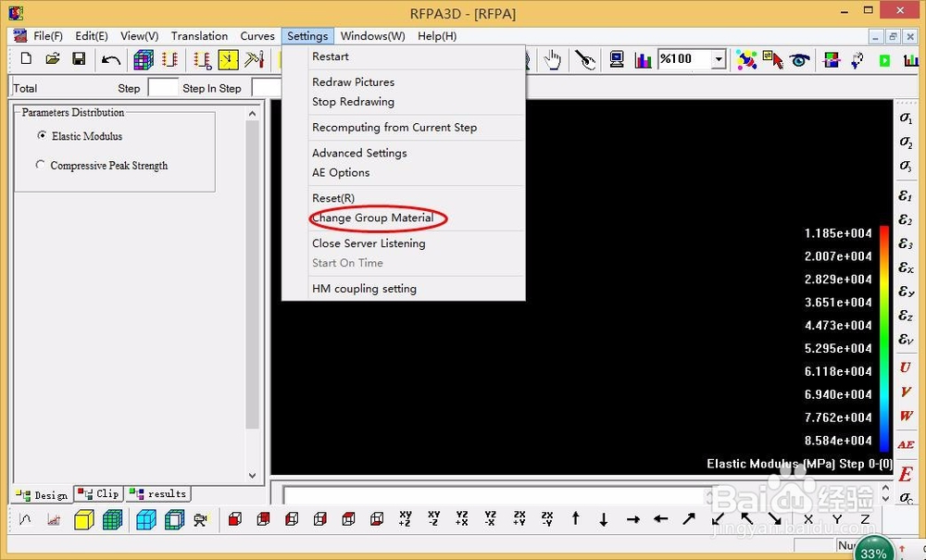The width and height of the screenshot is (926, 560).
Task: Click left panel scrollbar up arrow
Action: coord(253,113)
